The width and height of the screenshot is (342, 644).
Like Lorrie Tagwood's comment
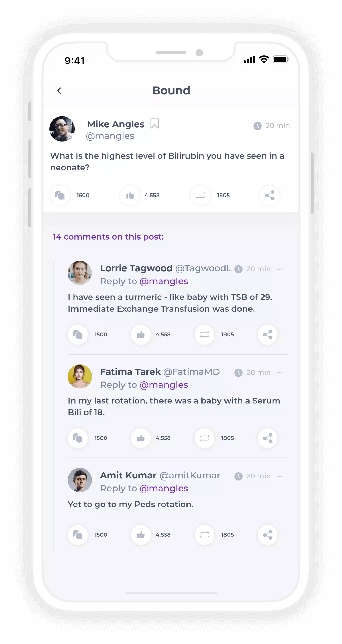(141, 335)
